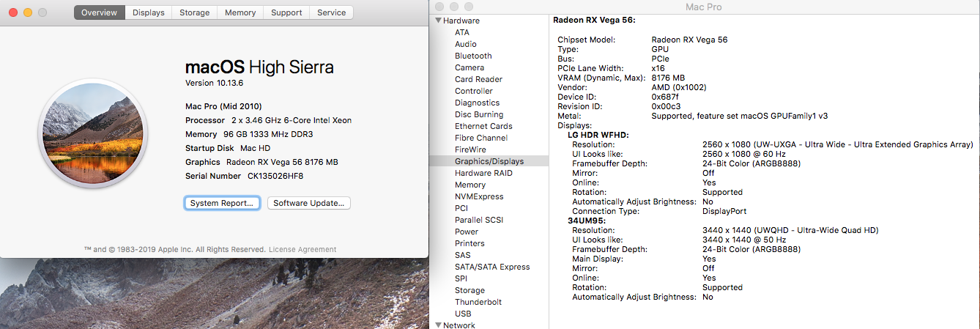Click the Metal supported feature set value
980x329 pixels.
(740, 116)
